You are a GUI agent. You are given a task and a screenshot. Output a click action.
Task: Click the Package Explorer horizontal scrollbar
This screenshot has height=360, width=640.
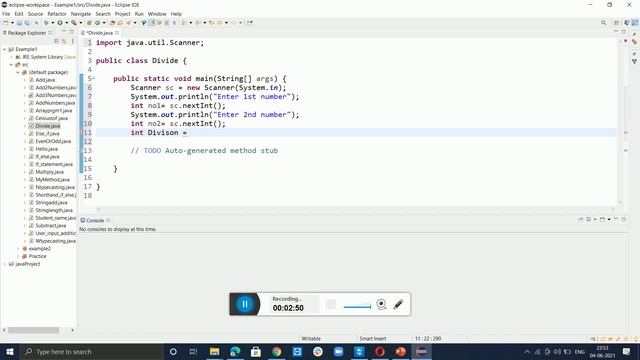click(x=33, y=330)
